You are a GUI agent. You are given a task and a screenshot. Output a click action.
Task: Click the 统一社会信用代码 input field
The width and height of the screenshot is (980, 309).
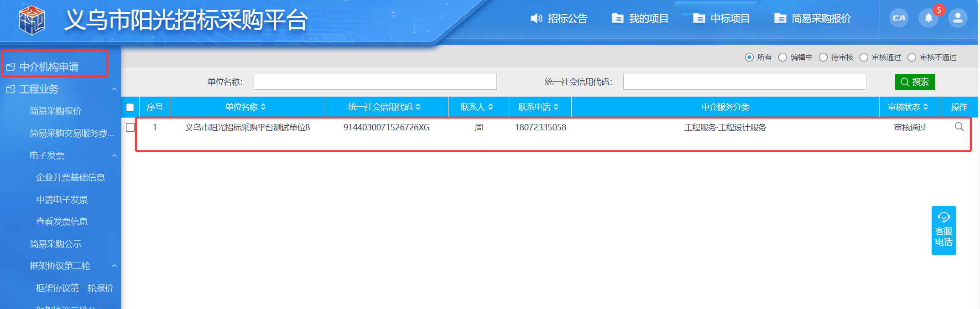point(744,82)
